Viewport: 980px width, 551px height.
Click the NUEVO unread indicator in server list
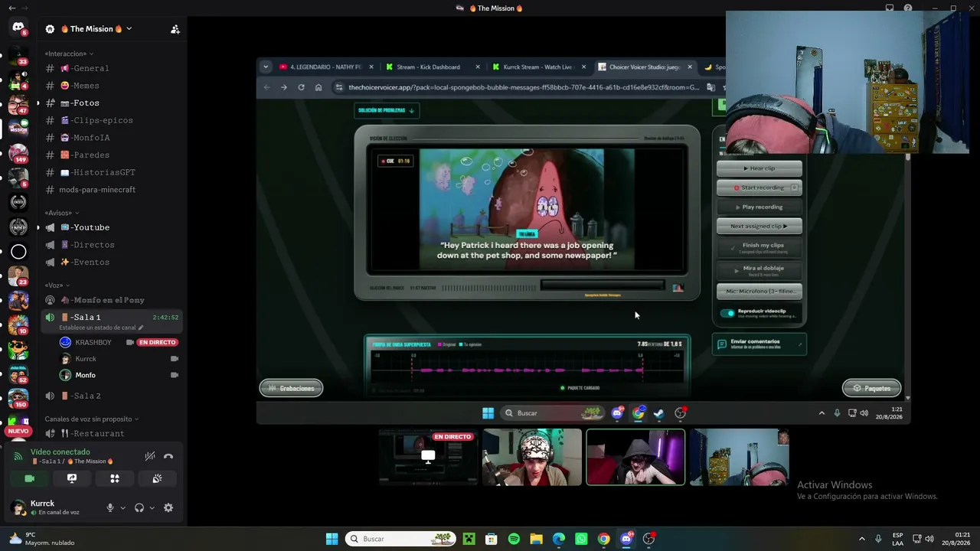18,432
